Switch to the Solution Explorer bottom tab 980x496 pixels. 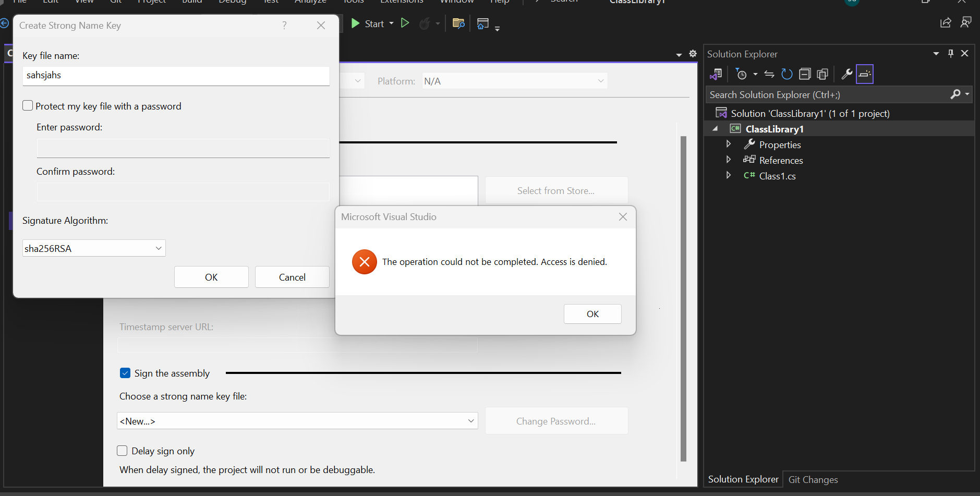coord(743,479)
